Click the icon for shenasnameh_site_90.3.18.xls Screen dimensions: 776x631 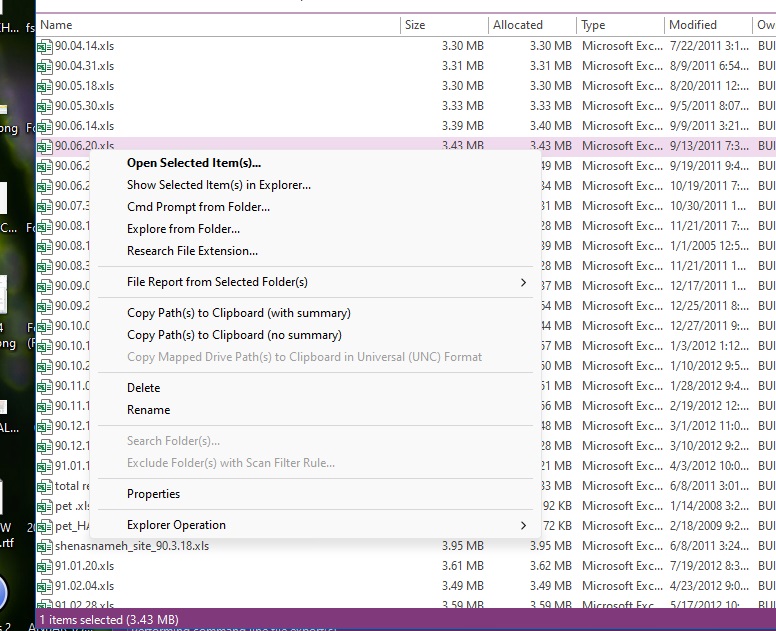tap(45, 546)
